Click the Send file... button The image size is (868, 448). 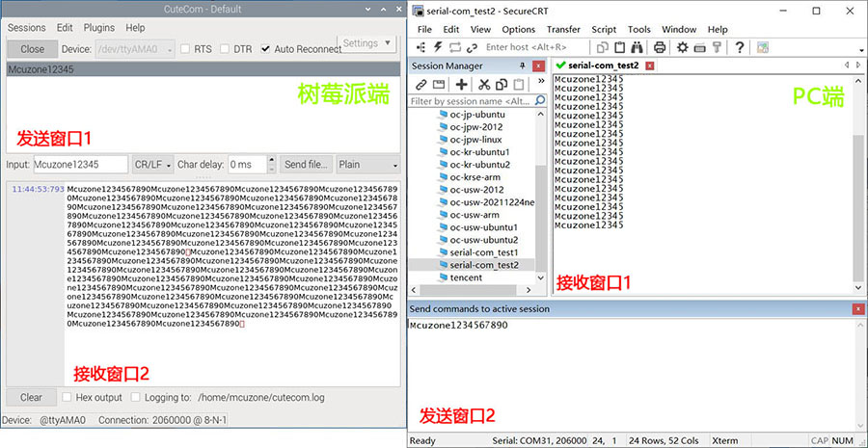click(x=307, y=164)
